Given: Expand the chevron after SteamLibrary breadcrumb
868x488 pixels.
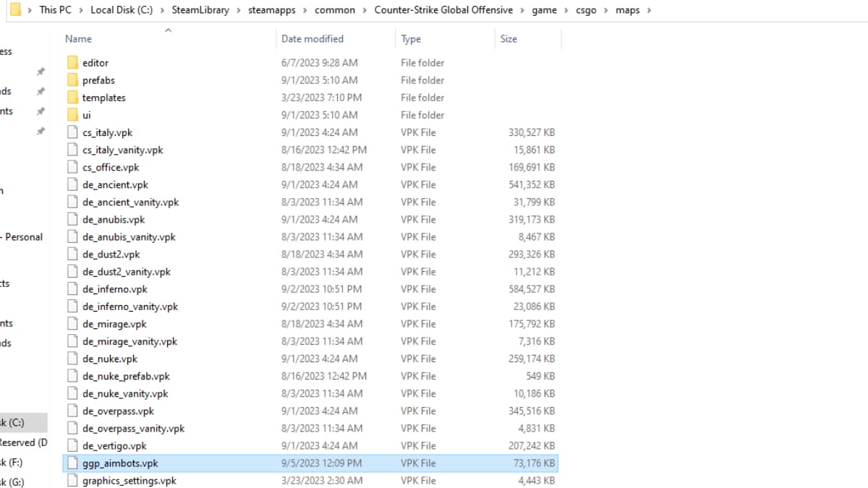Looking at the screenshot, I should pos(239,10).
